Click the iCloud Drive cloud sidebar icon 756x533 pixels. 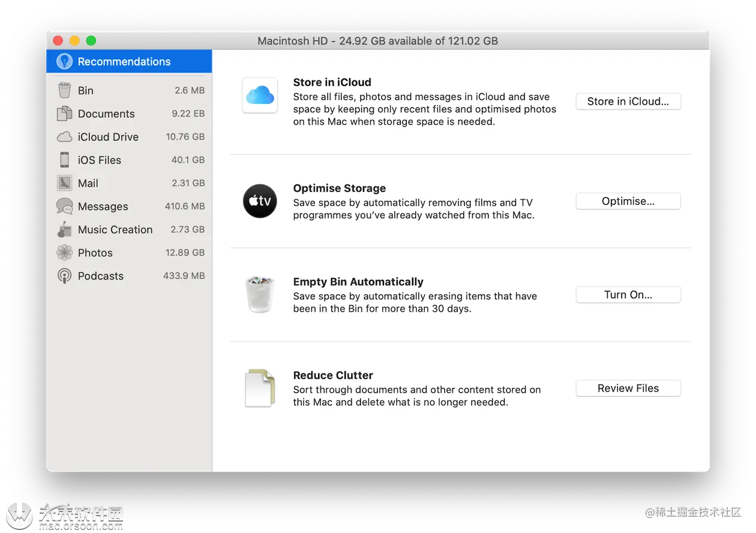64,137
